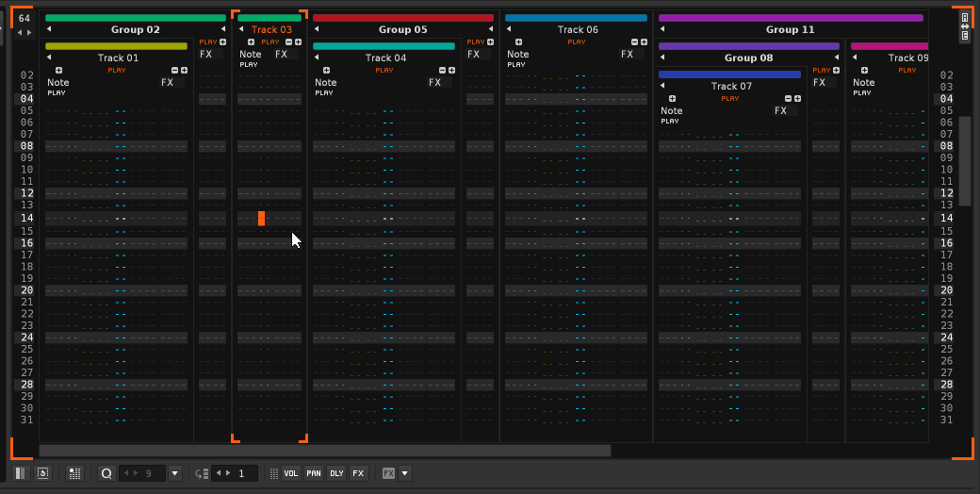Image resolution: width=980 pixels, height=494 pixels.
Task: Open the FX dropdown arrow in bottom toolbar
Action: click(405, 473)
